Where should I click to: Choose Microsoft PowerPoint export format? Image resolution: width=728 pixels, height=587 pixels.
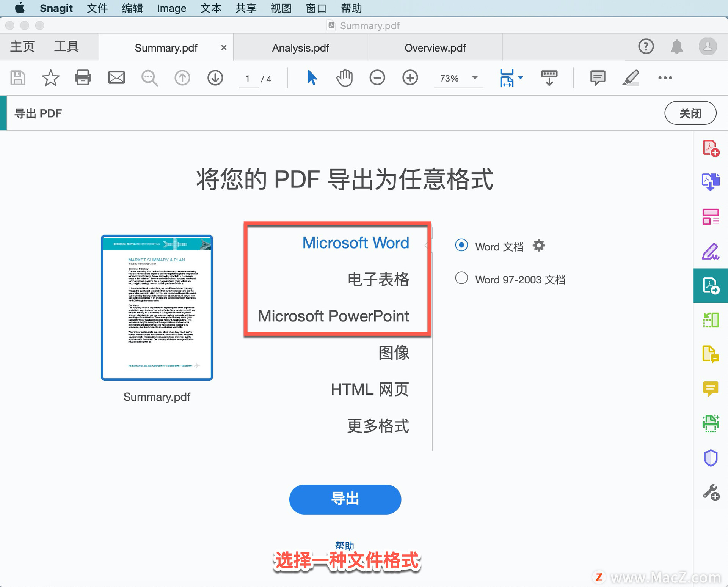point(334,316)
